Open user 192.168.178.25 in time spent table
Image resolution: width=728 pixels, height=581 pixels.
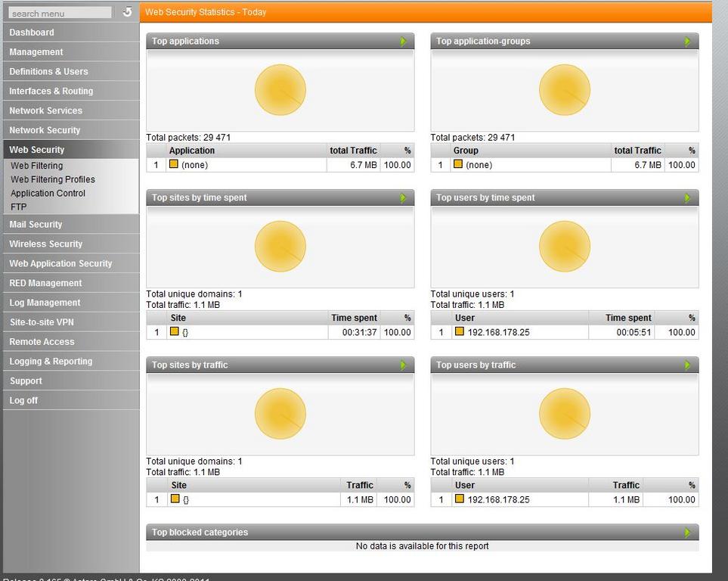[498, 332]
